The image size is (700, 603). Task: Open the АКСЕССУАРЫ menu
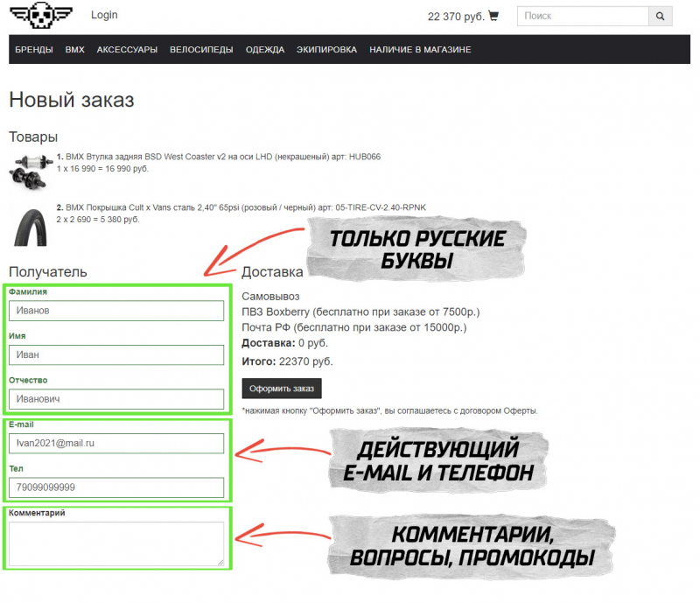coord(127,50)
